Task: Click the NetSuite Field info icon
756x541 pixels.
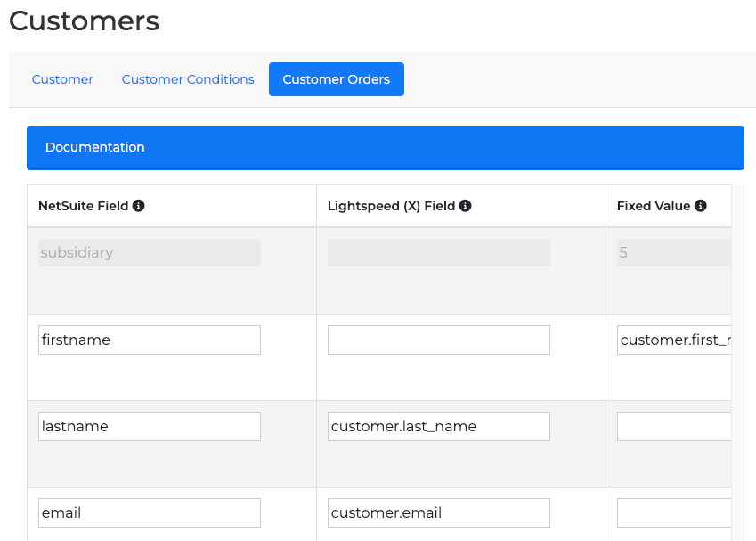Action: [x=139, y=206]
